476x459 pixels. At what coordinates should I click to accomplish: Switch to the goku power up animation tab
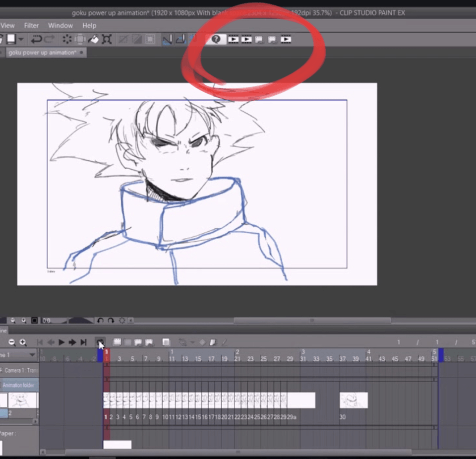point(42,53)
